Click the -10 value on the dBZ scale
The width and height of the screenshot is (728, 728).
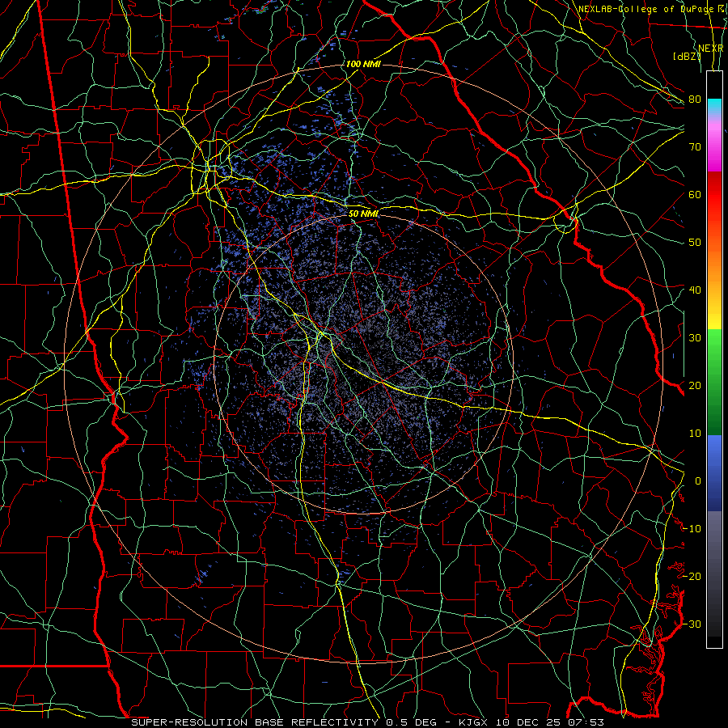(x=692, y=529)
